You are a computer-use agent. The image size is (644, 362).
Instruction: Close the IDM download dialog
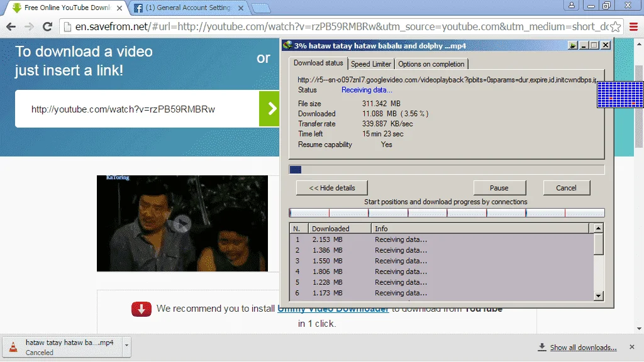tap(606, 45)
